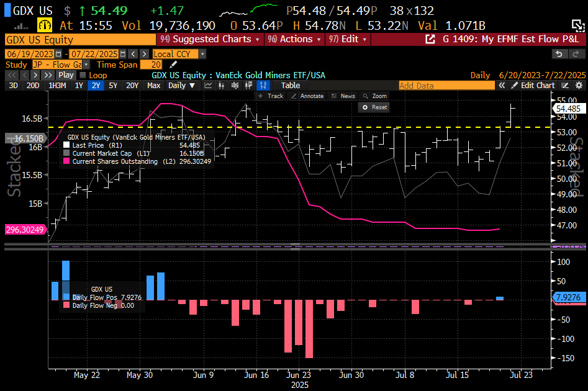
Task: Click the pop-out window icon at top right
Action: pyautogui.click(x=578, y=26)
